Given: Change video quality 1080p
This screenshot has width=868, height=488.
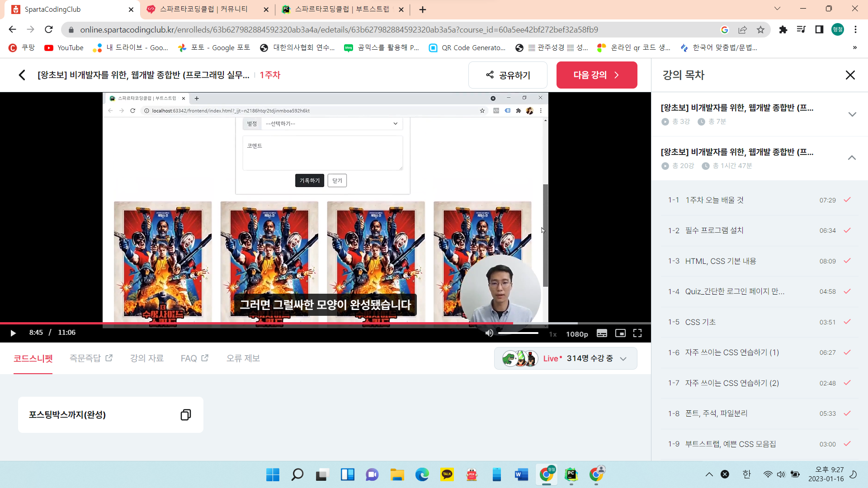Looking at the screenshot, I should (x=577, y=334).
